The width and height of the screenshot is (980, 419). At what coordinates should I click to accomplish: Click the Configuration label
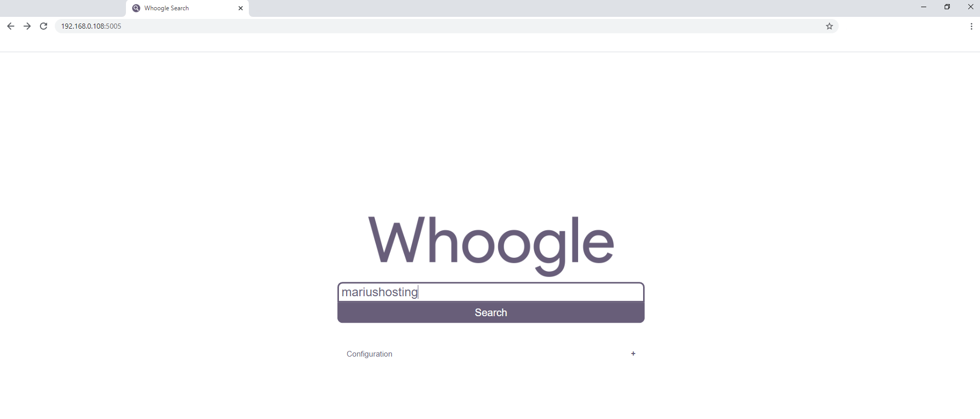coord(369,354)
